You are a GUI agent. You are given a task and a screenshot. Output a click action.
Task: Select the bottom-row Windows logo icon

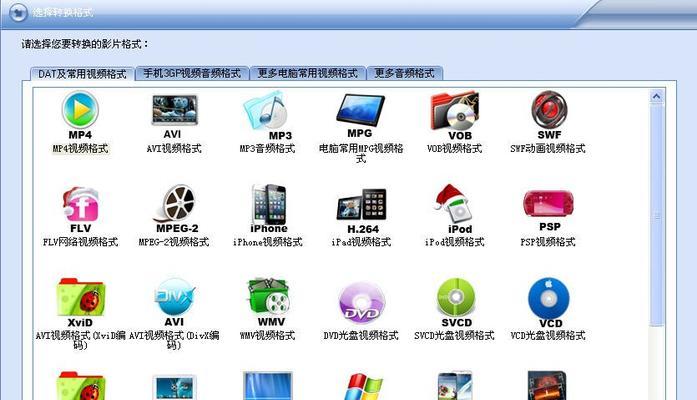coord(364,387)
